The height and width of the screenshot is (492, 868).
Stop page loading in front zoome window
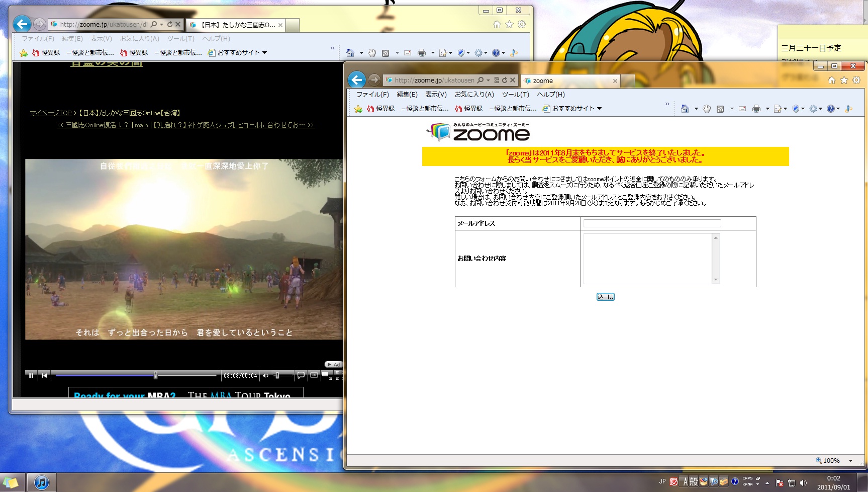[513, 80]
